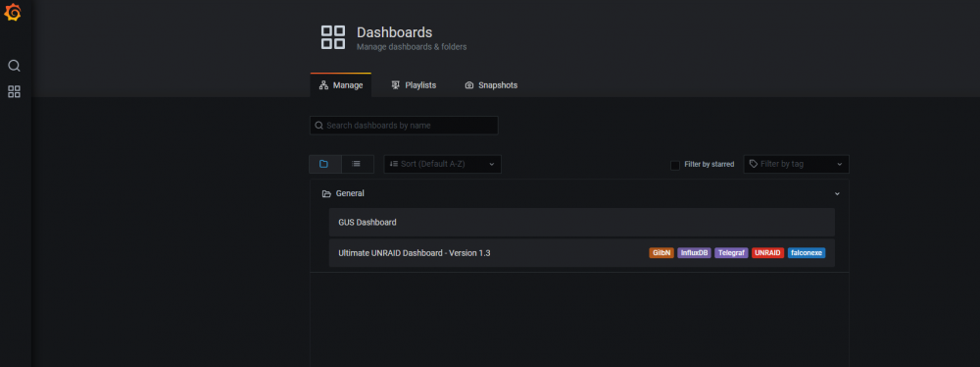The height and width of the screenshot is (367, 980).
Task: Open the GUS Dashboard entry
Action: (581, 223)
